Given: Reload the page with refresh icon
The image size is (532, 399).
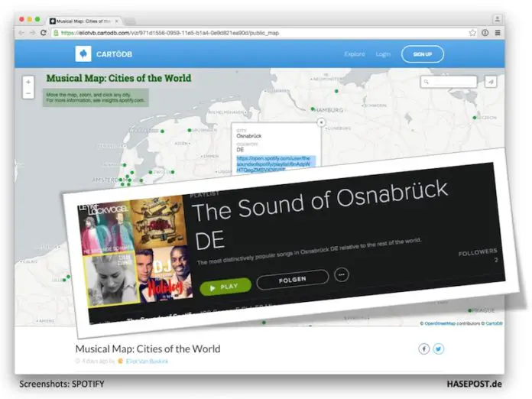Looking at the screenshot, I should 44,33.
